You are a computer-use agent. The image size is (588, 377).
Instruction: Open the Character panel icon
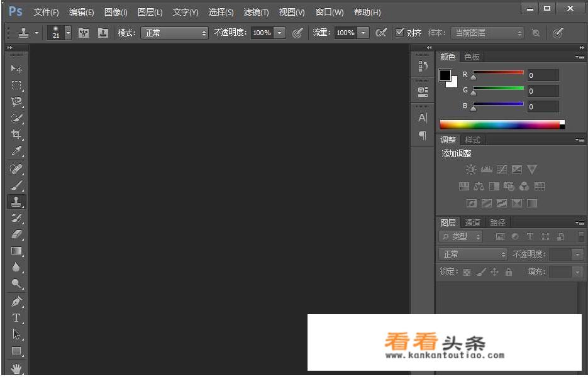[x=423, y=117]
